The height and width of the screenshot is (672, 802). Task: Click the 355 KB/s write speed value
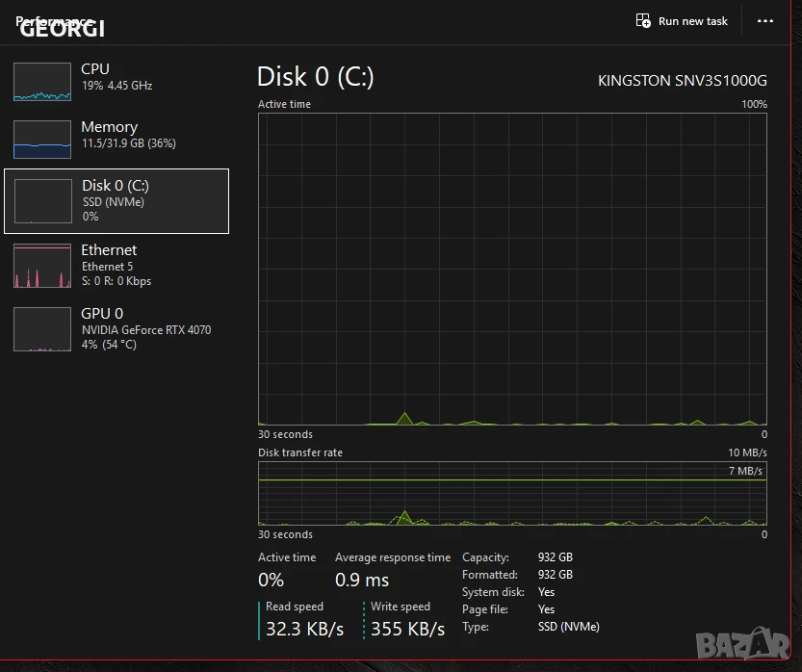pyautogui.click(x=407, y=629)
